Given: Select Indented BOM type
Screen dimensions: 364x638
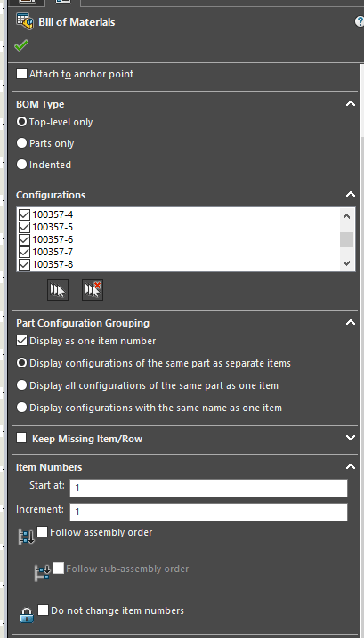Looking at the screenshot, I should click(x=21, y=165).
